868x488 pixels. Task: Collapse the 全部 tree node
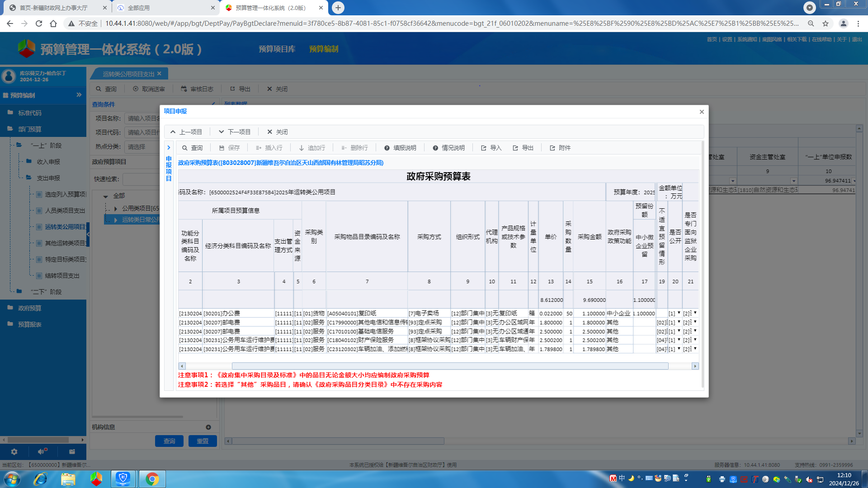[105, 196]
